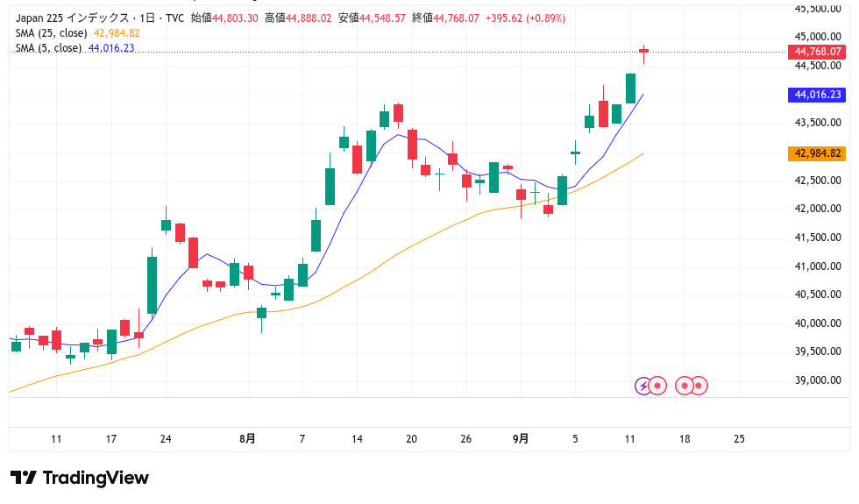Click the red 44,768.07 current price label
Viewport: 859px width, 504px height.
click(x=818, y=52)
